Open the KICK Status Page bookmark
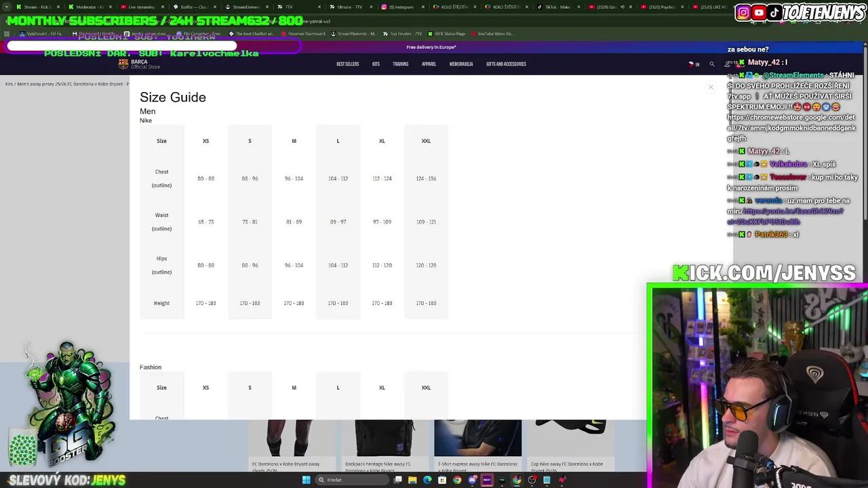Image resolution: width=868 pixels, height=488 pixels. [x=446, y=34]
